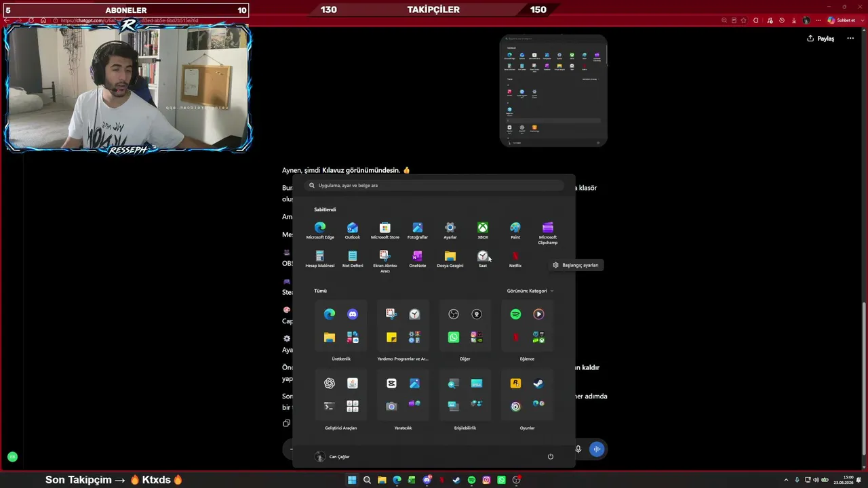Open OneNote from pinned apps

(418, 259)
